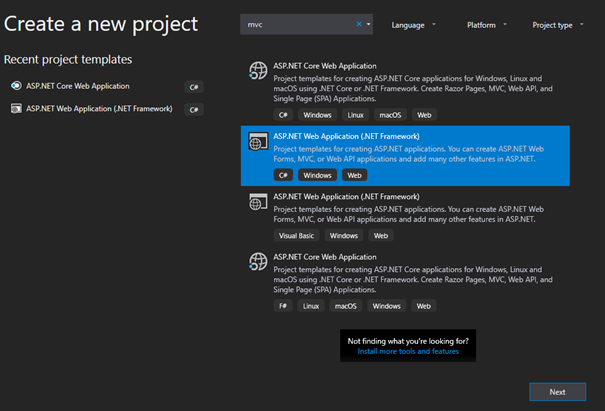Image resolution: width=605 pixels, height=411 pixels.
Task: Select the first ASP.NET Core Web Application title
Action: click(x=325, y=66)
